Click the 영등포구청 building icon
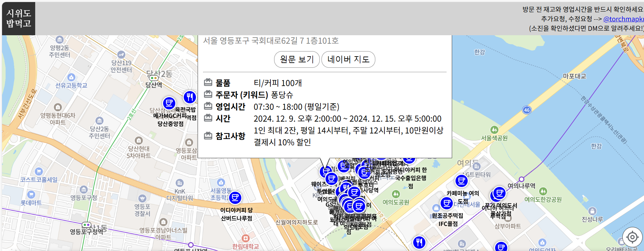Image resolution: width=644 pixels, height=251 pixels. [x=84, y=190]
